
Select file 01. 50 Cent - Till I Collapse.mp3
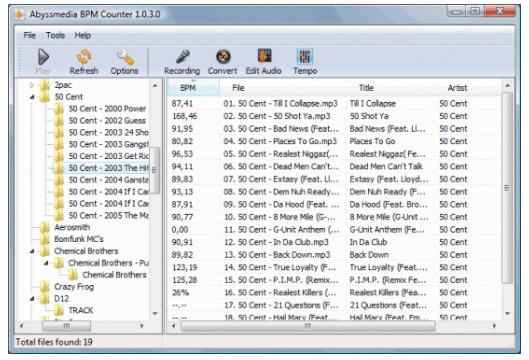[x=280, y=104]
